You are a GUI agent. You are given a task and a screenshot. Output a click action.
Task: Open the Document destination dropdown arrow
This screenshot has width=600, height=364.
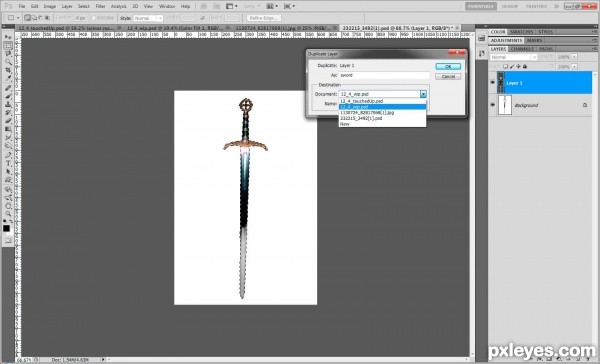pos(423,94)
